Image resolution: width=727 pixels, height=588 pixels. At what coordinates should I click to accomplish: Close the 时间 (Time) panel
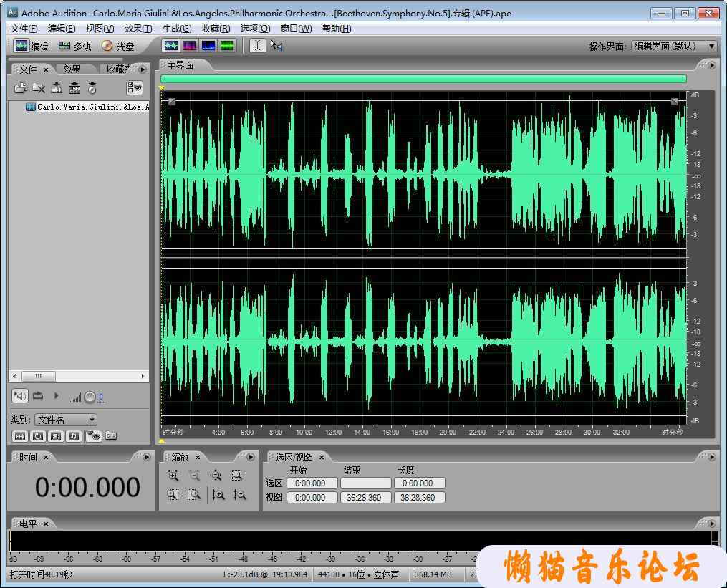point(46,458)
